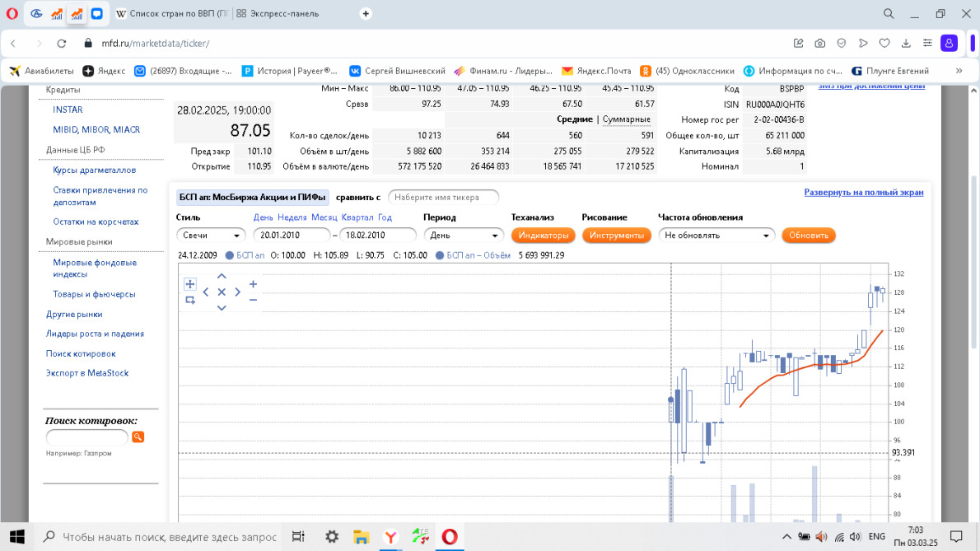The height and width of the screenshot is (551, 980).
Task: Select the area zoom rectangle tool
Action: point(190,300)
